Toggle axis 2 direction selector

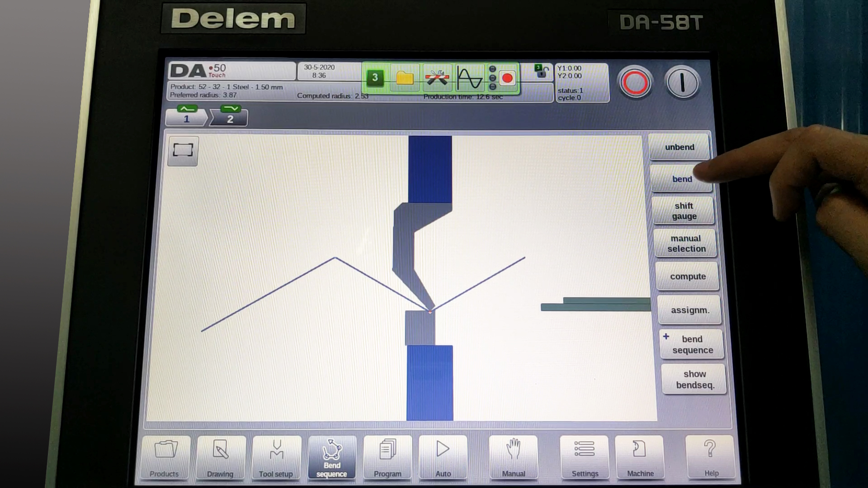tap(231, 108)
